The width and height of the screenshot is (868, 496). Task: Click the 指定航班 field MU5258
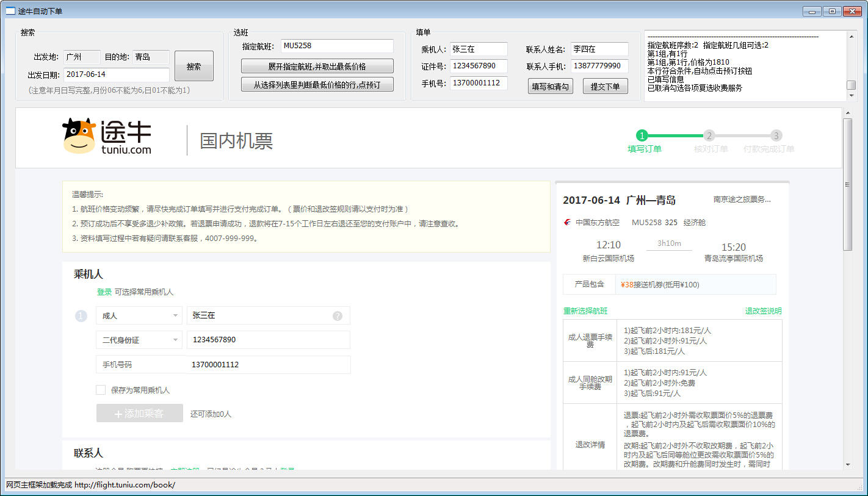point(338,46)
